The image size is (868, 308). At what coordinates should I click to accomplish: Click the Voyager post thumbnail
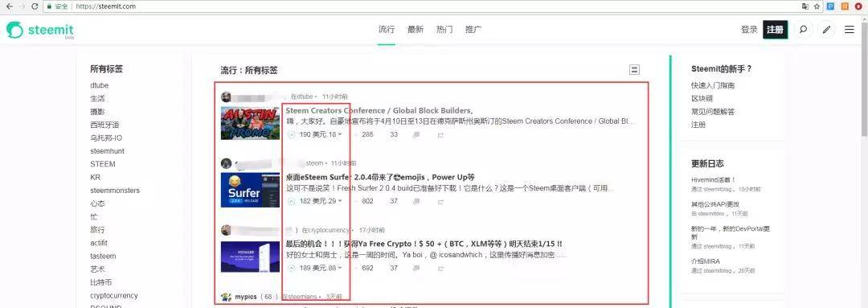click(250, 257)
